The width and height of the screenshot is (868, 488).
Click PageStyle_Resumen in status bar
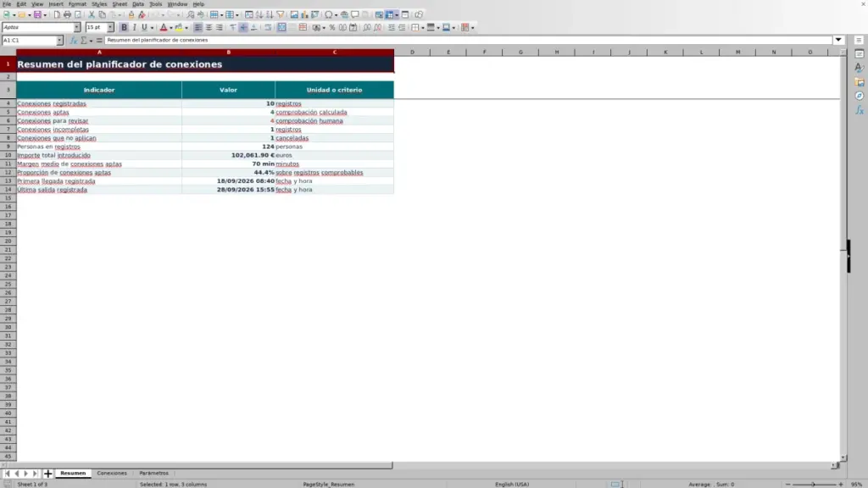tap(328, 484)
